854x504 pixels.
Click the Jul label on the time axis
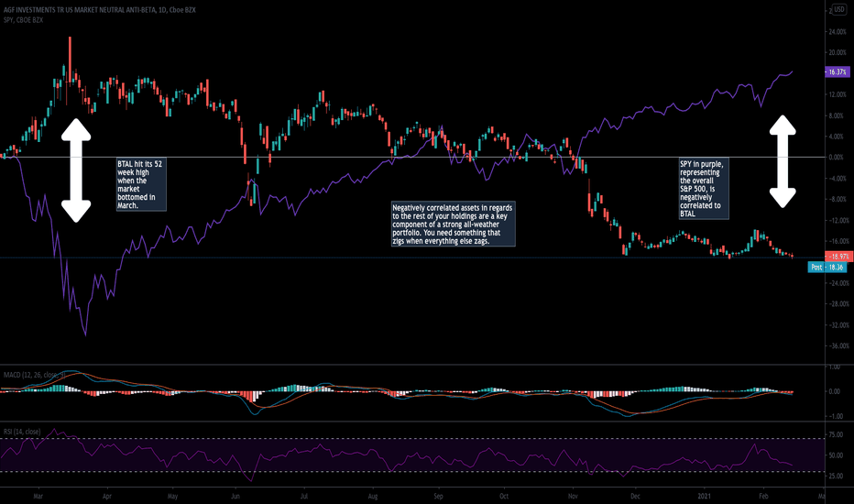coord(304,497)
